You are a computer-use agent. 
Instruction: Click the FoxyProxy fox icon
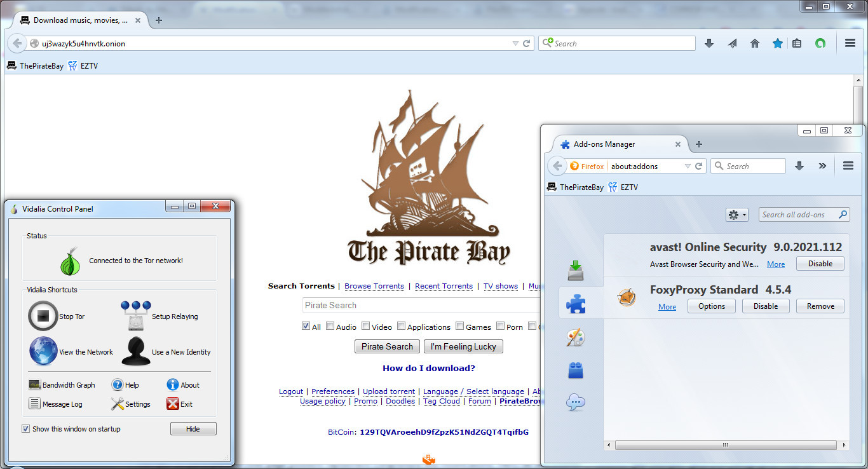coord(627,297)
